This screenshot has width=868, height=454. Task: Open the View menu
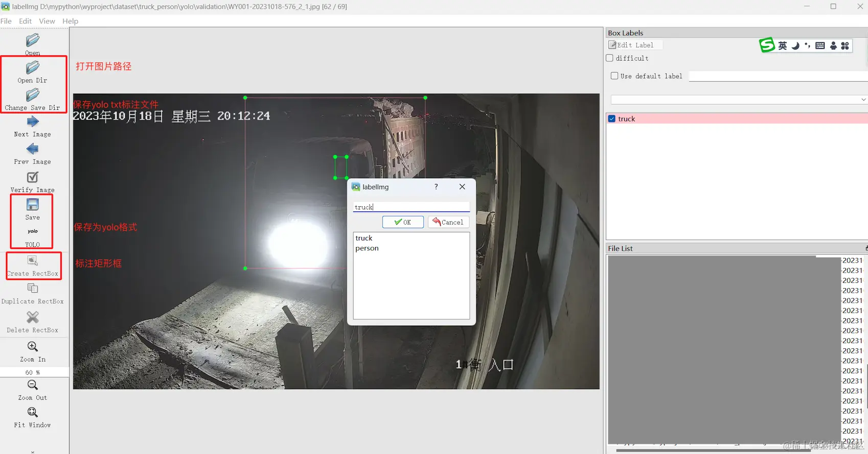47,21
